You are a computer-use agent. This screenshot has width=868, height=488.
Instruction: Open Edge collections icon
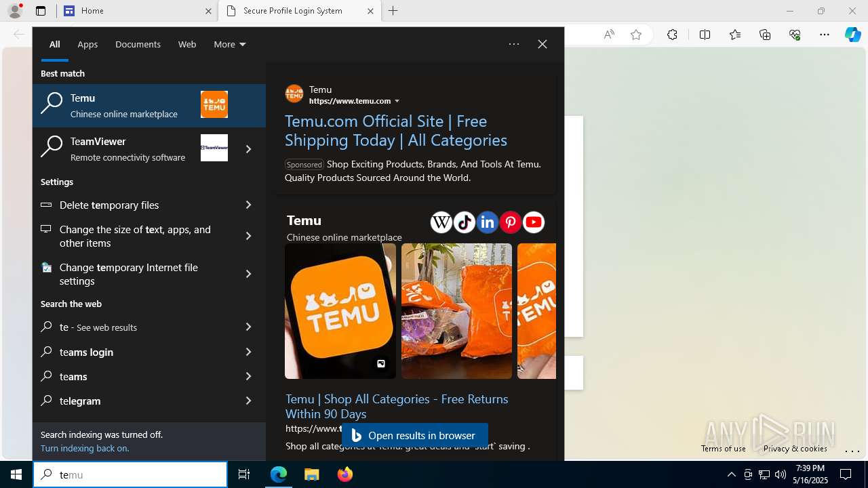(765, 35)
